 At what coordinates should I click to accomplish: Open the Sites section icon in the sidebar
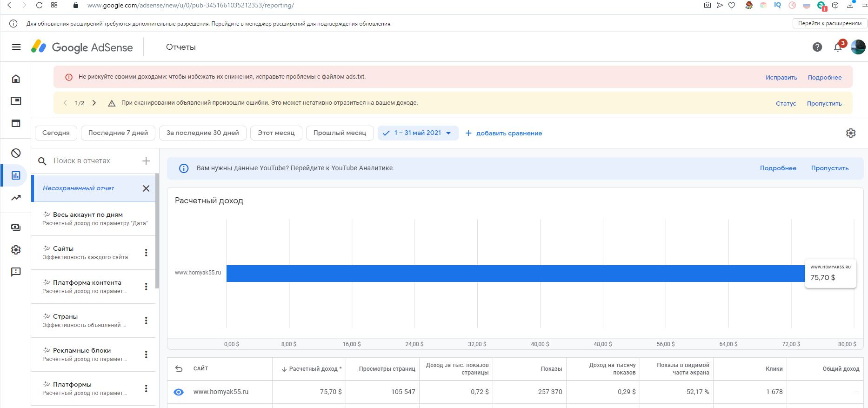[x=16, y=123]
